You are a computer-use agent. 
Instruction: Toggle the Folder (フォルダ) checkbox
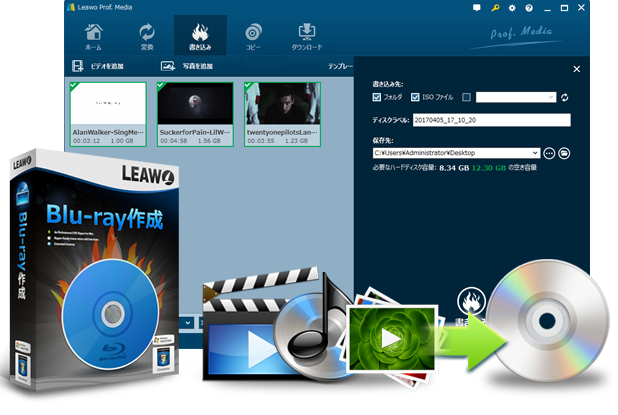point(377,97)
